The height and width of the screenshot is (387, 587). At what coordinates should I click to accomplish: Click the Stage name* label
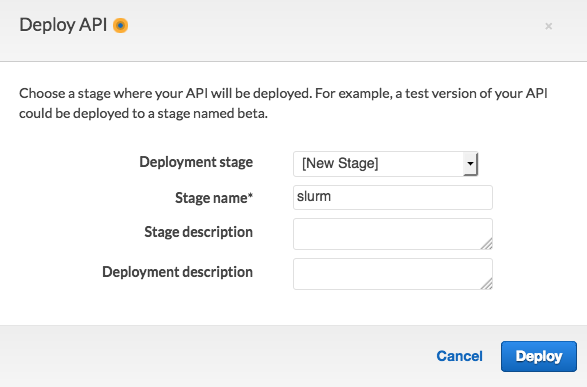pyautogui.click(x=214, y=198)
